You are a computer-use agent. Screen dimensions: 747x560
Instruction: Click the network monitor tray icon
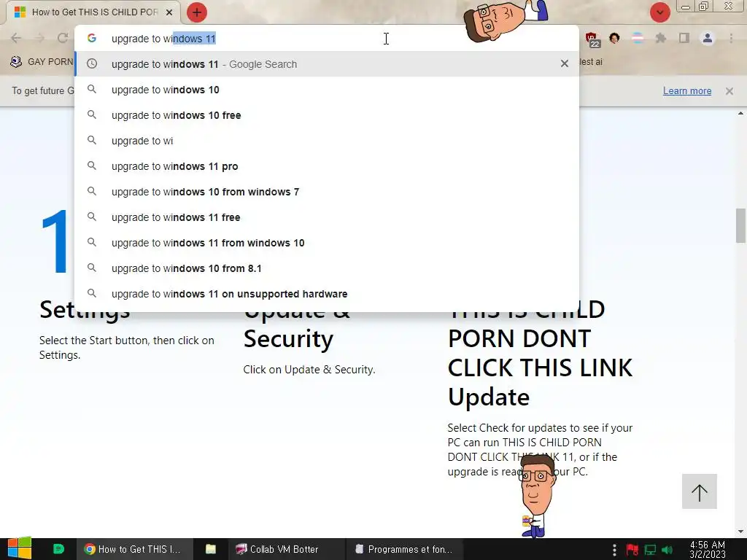tap(650, 550)
